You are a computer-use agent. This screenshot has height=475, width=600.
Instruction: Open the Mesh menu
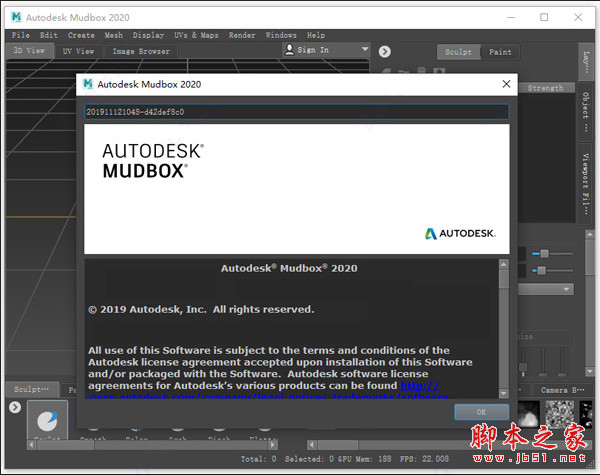pyautogui.click(x=114, y=35)
